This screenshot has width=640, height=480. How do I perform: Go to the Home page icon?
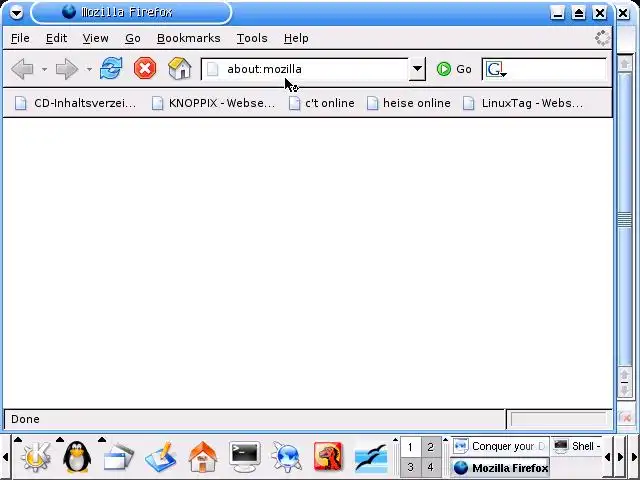tap(180, 68)
